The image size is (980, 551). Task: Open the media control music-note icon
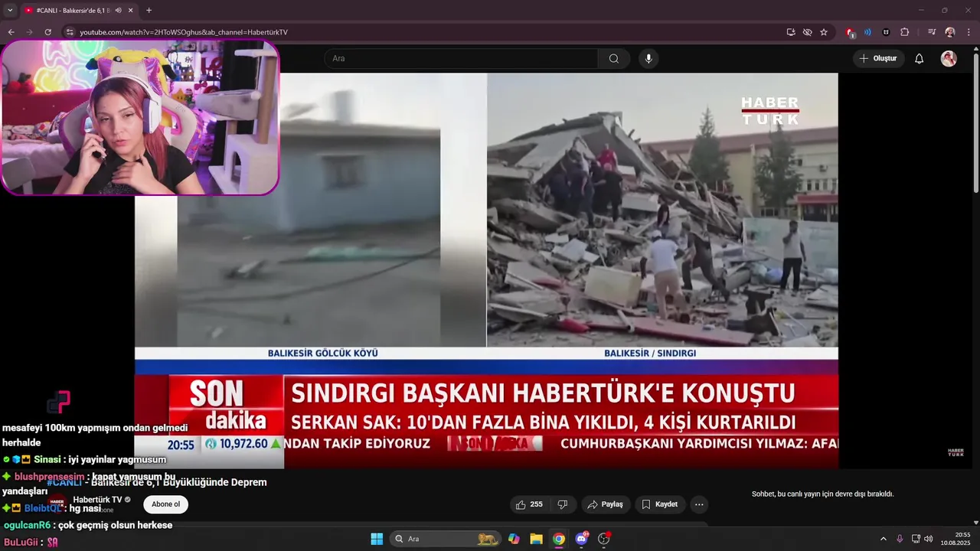coord(932,32)
